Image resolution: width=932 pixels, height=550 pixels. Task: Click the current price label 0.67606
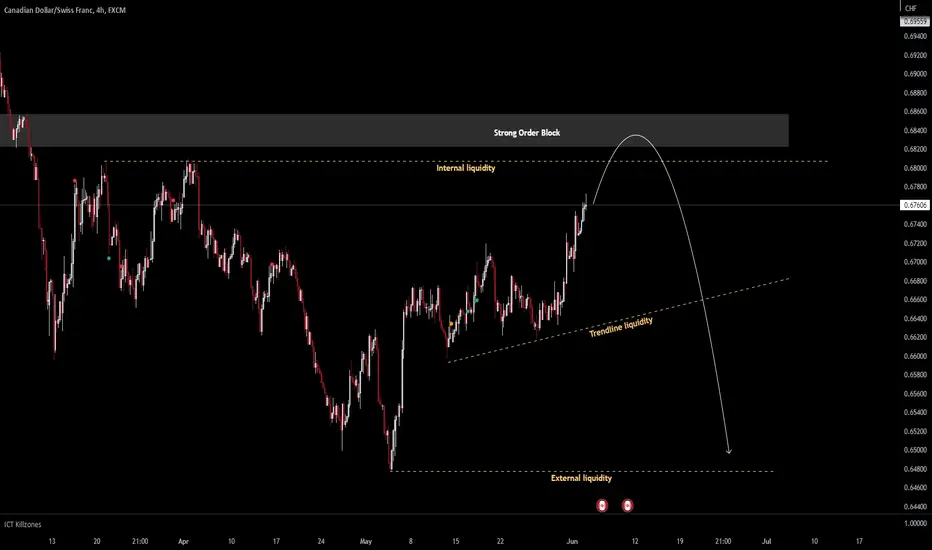(915, 205)
